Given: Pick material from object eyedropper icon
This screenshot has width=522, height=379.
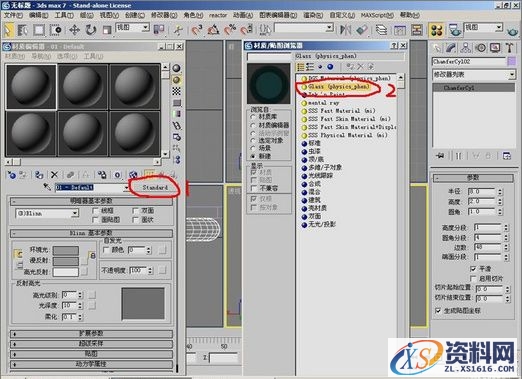Looking at the screenshot, I should click(47, 187).
